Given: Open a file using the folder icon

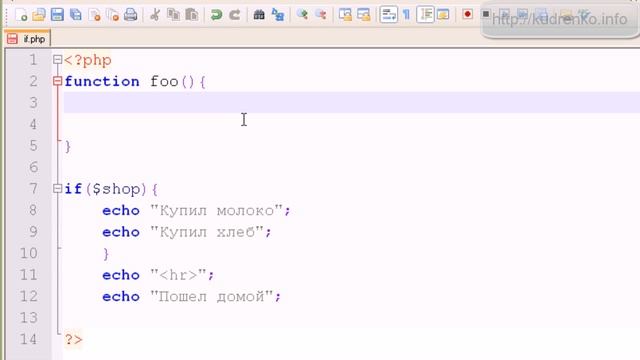Looking at the screenshot, I should (39, 15).
